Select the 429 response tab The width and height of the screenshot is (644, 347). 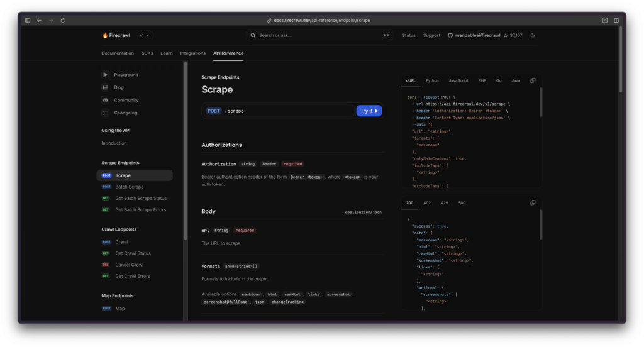pyautogui.click(x=445, y=203)
